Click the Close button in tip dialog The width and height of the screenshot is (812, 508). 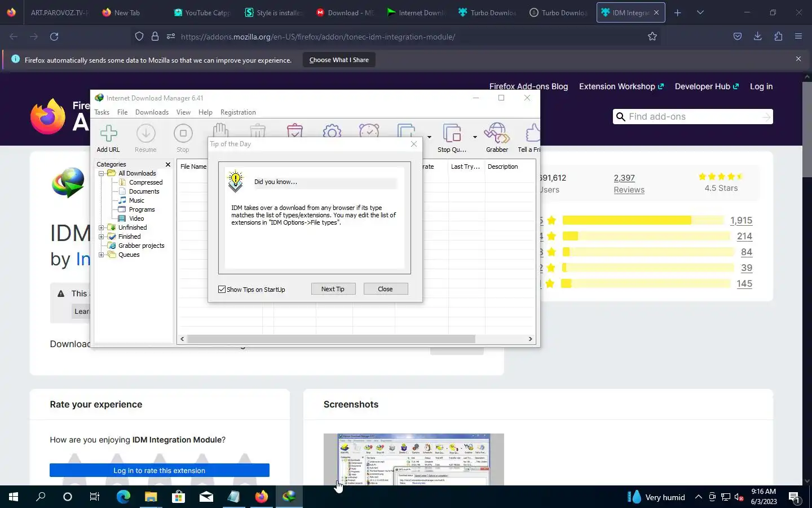[385, 289]
